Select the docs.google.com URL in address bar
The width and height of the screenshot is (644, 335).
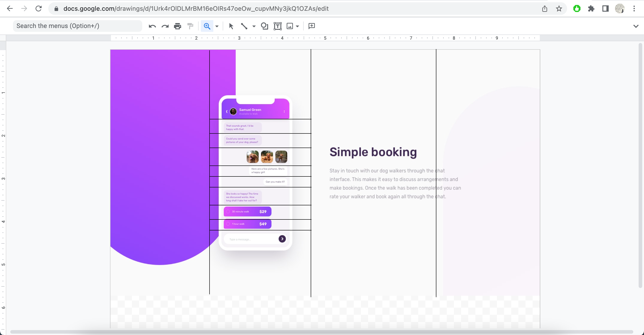196,9
